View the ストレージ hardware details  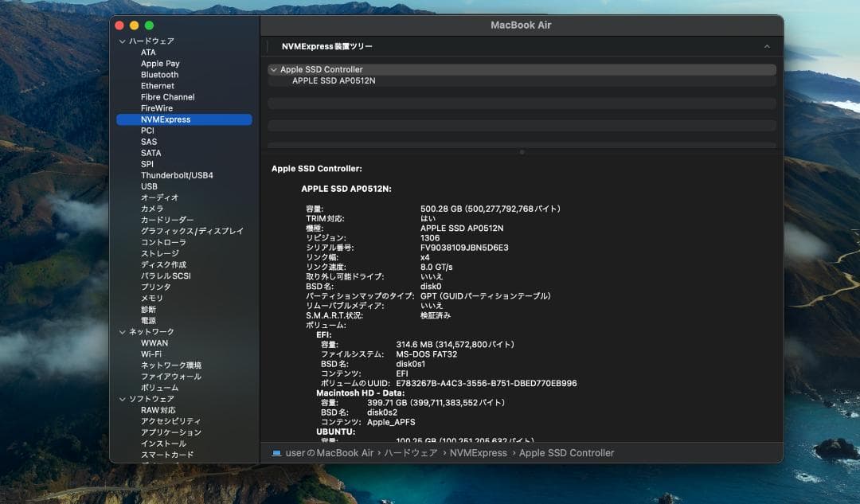pyautogui.click(x=157, y=252)
